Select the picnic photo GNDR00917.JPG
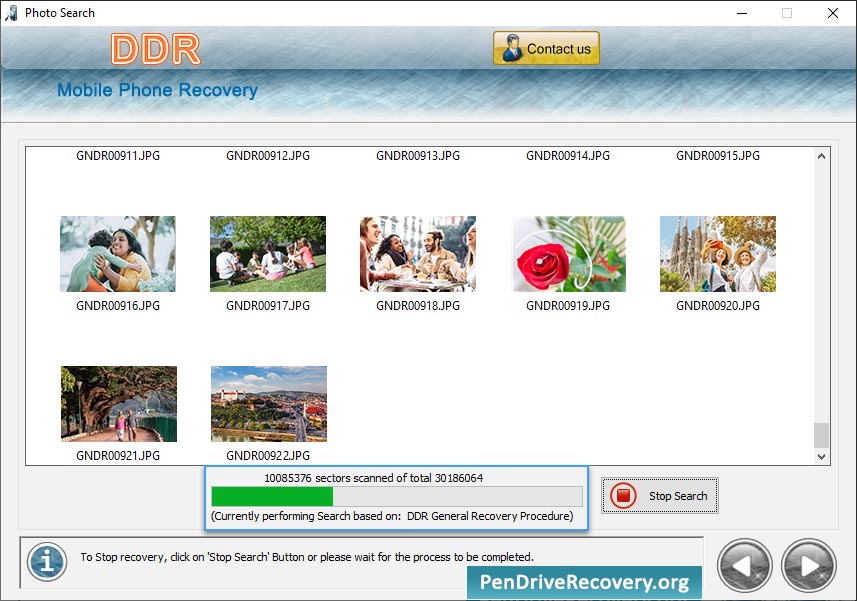 tap(268, 254)
